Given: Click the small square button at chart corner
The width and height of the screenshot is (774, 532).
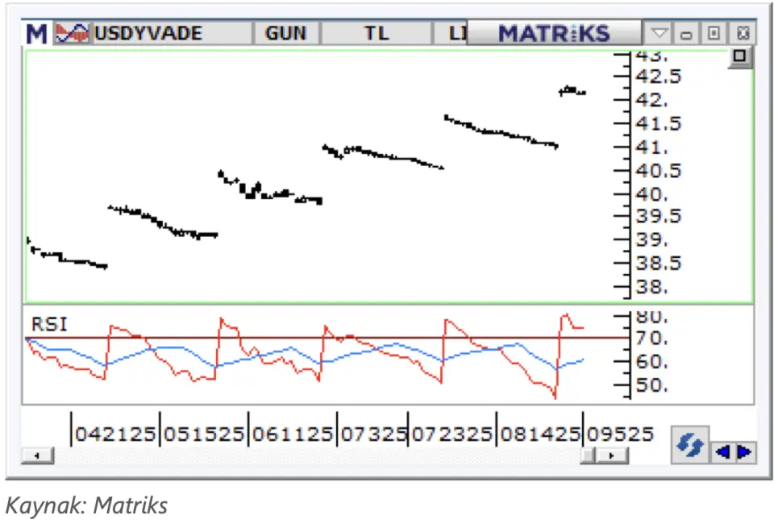Looking at the screenshot, I should [739, 58].
